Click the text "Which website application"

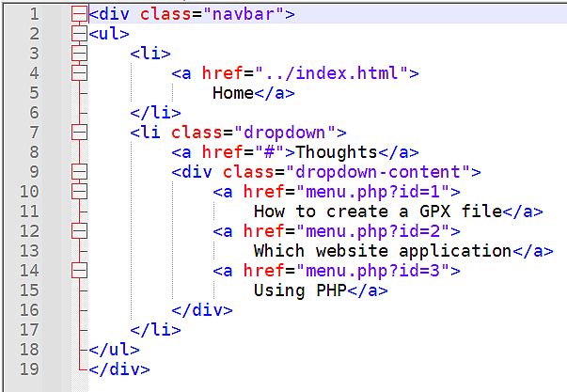[382, 251]
